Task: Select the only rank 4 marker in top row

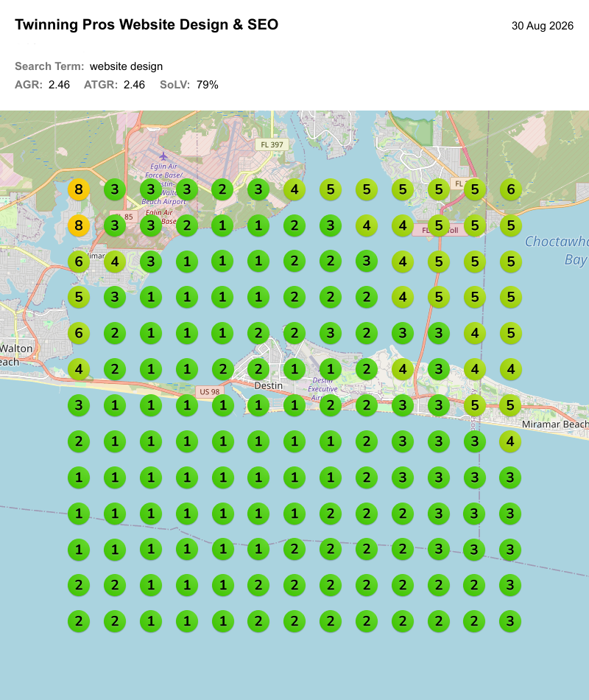Action: pyautogui.click(x=294, y=189)
